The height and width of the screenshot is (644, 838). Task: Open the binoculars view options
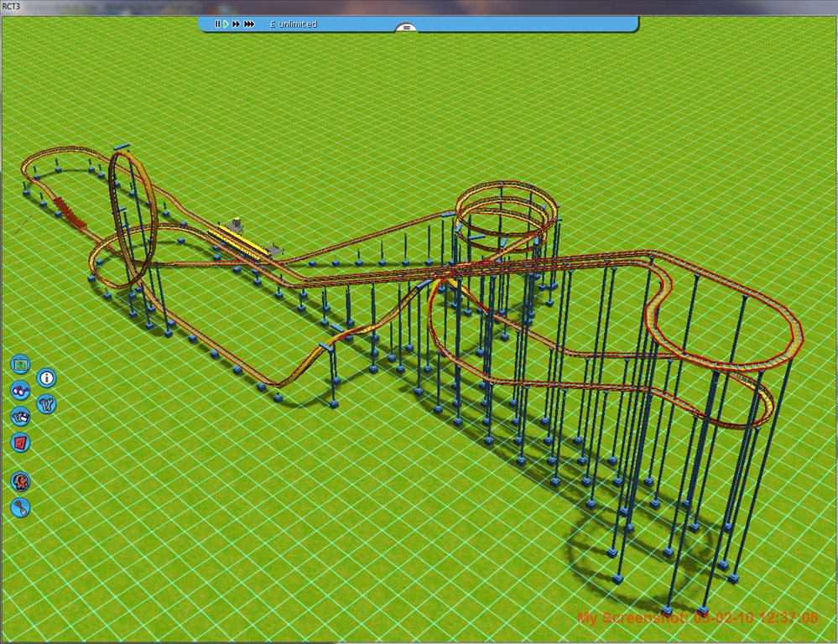click(x=21, y=390)
